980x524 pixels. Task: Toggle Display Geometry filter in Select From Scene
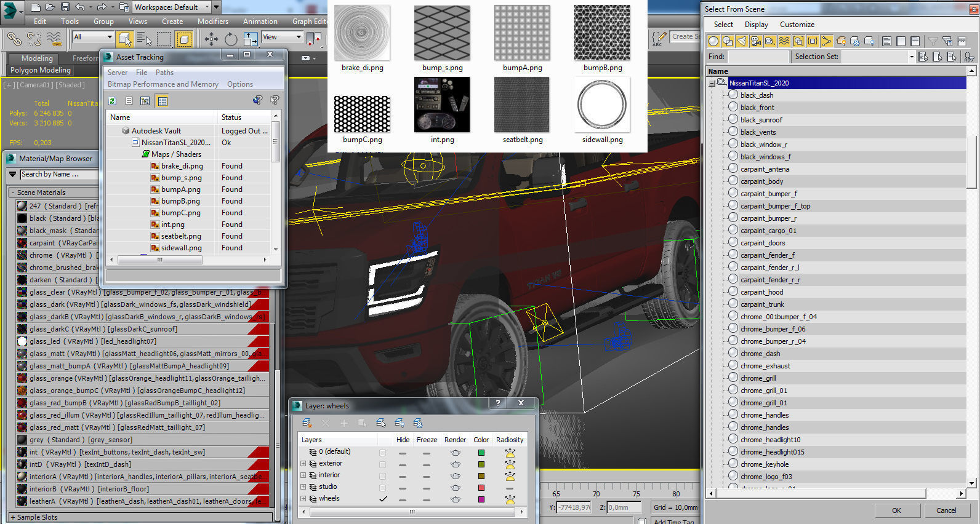(x=713, y=41)
